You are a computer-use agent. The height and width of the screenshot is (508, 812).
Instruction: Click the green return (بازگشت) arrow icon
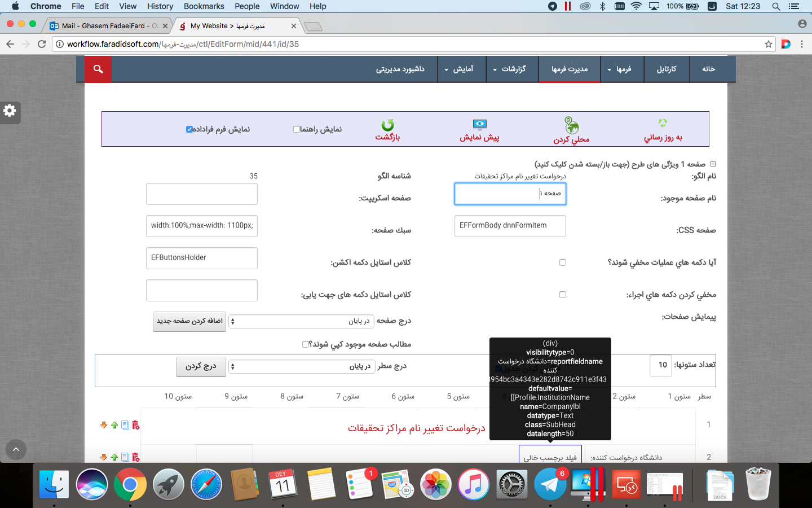pos(387,125)
